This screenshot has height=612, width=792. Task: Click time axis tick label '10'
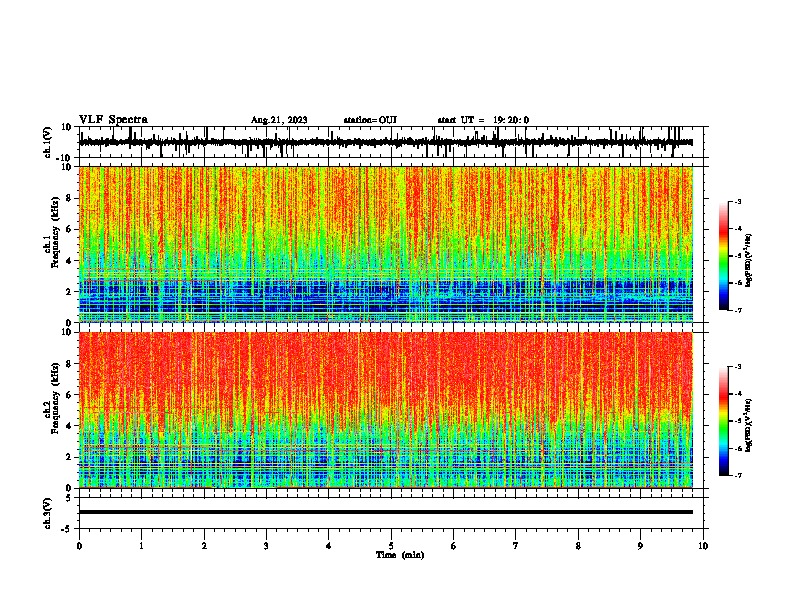point(703,546)
